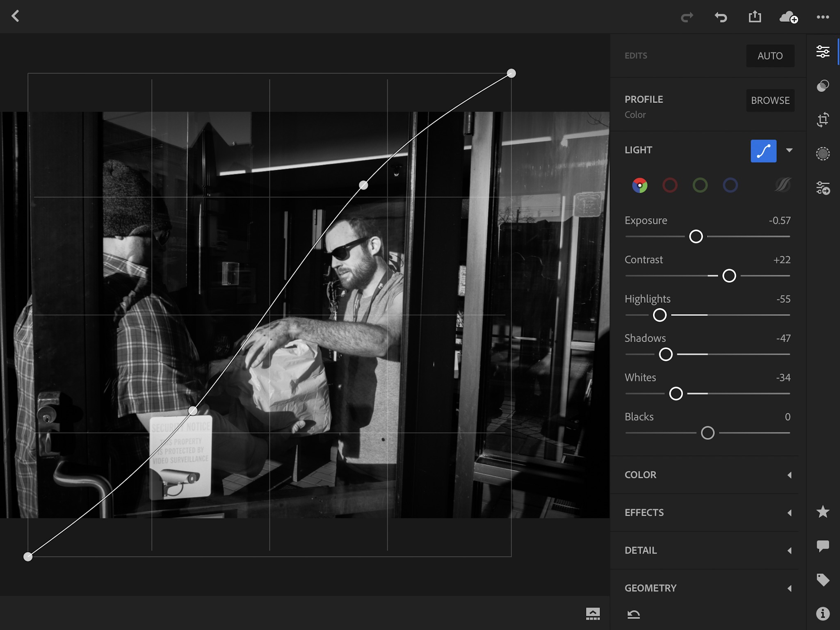840x630 pixels.
Task: Open the masking circular tool icon
Action: pos(823,154)
